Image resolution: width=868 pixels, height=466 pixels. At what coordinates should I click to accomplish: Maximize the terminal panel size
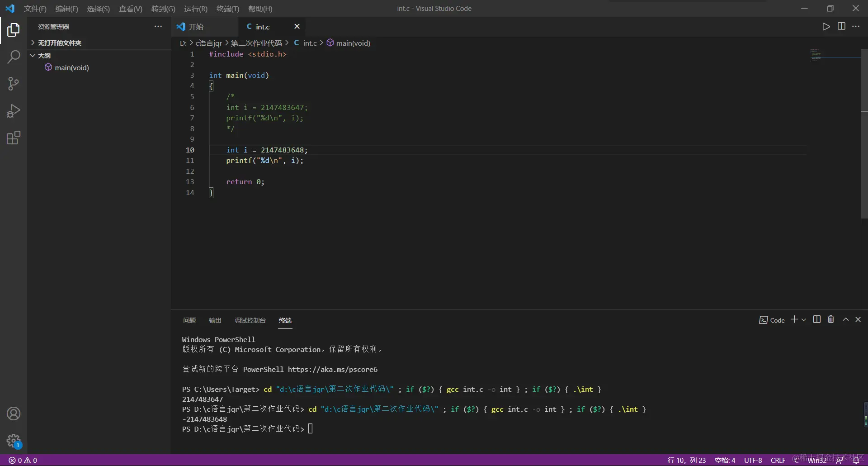845,319
